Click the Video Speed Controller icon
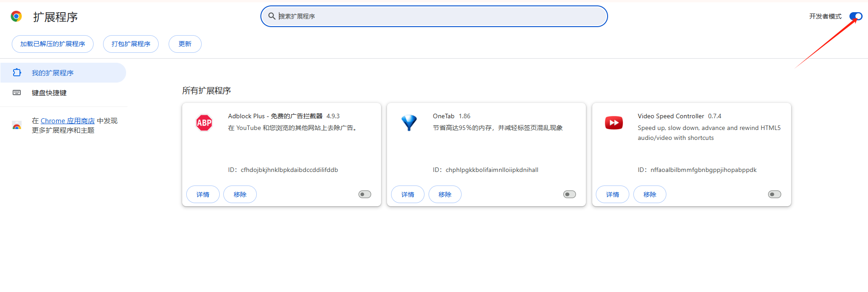Screen dimensions: 868x292 [614, 123]
